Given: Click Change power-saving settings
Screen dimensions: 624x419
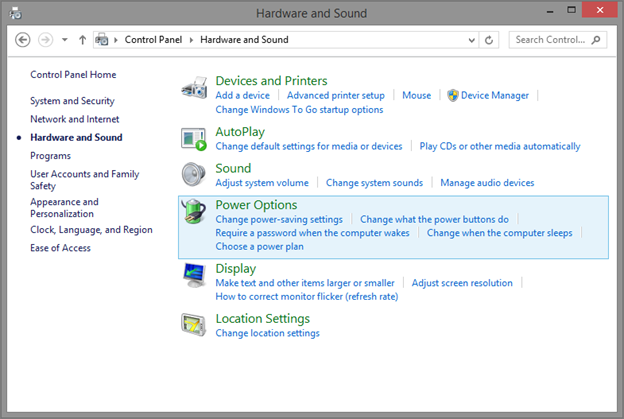Looking at the screenshot, I should 279,220.
